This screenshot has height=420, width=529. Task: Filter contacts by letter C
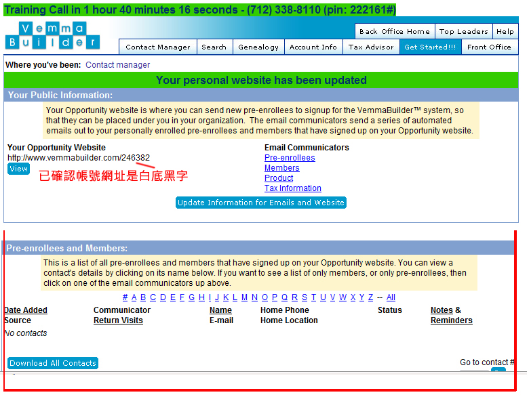tap(153, 297)
